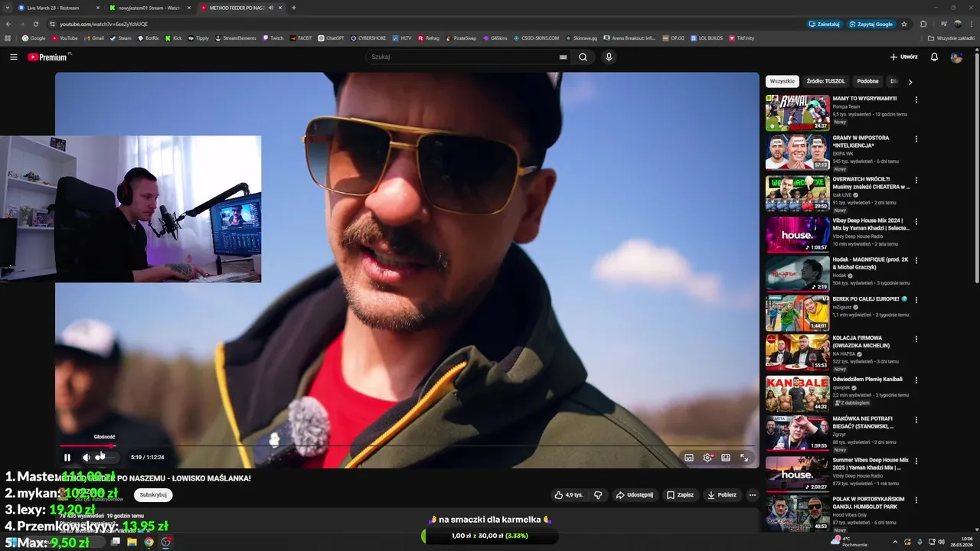This screenshot has height=551, width=980.
Task: Open options for KOLACJA FIRMOWA video
Action: (x=916, y=339)
